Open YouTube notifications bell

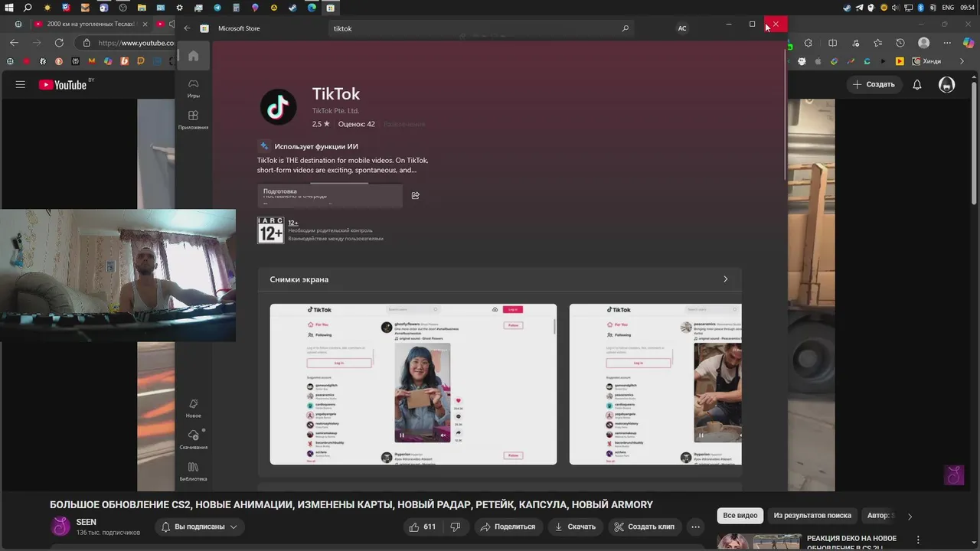[917, 84]
